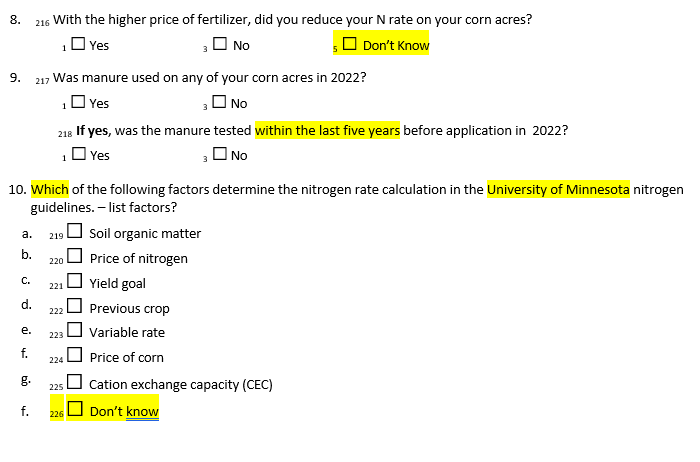Mark Yes for manure tested question
700x462 pixels.
click(x=78, y=155)
